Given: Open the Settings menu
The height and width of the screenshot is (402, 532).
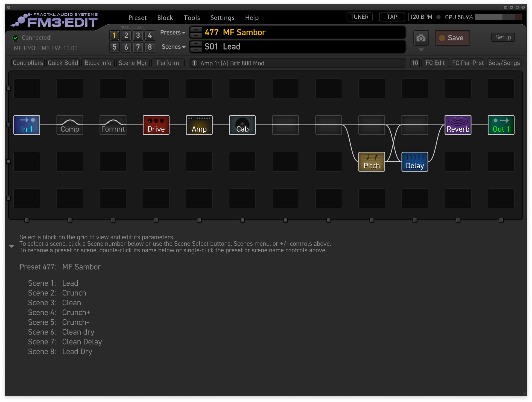Looking at the screenshot, I should 222,18.
